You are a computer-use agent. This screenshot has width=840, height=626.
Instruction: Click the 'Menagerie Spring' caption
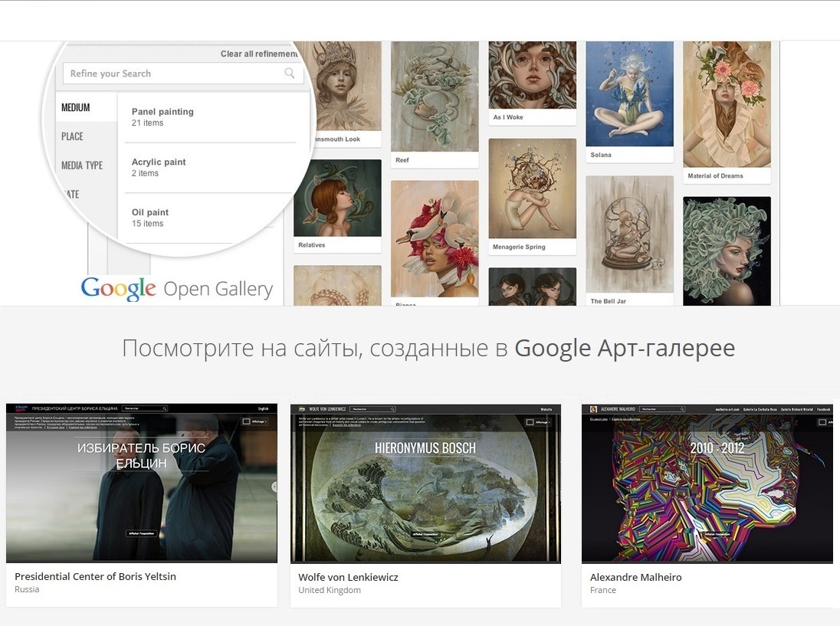(519, 247)
